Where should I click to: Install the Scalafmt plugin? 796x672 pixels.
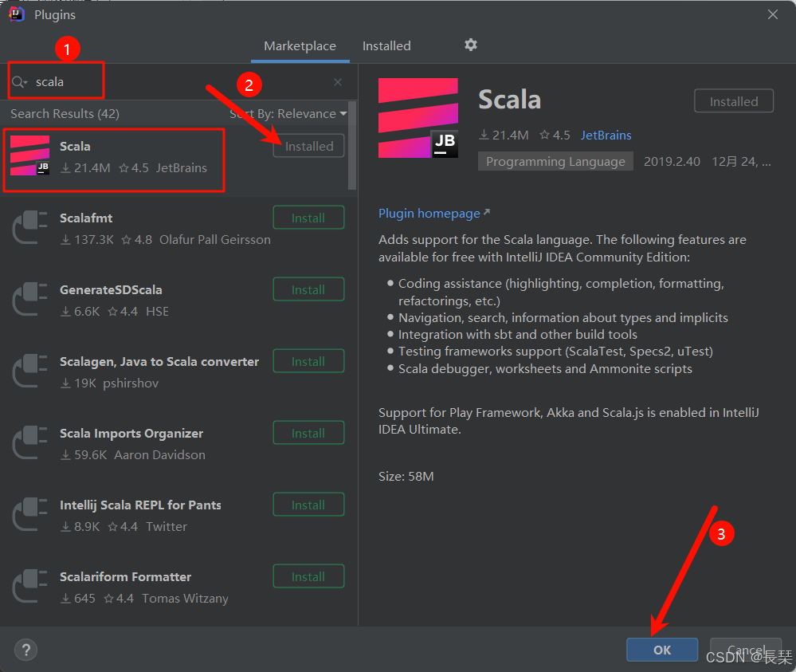308,218
